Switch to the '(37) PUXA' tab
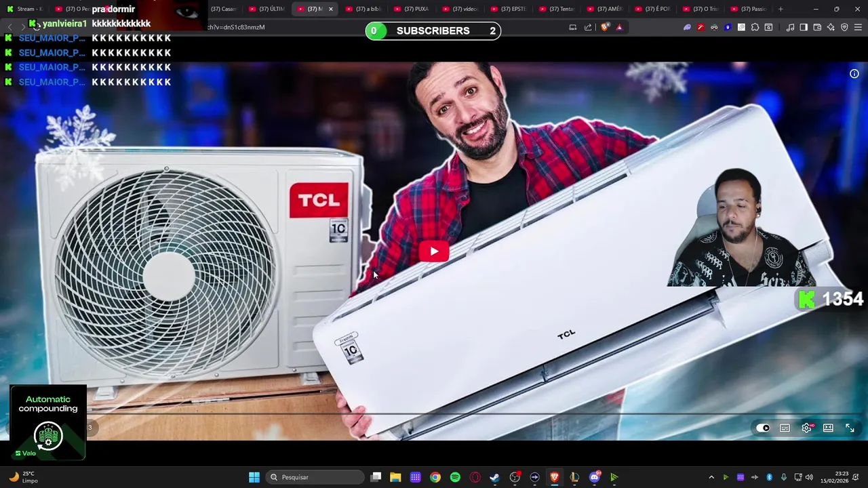 coord(412,9)
